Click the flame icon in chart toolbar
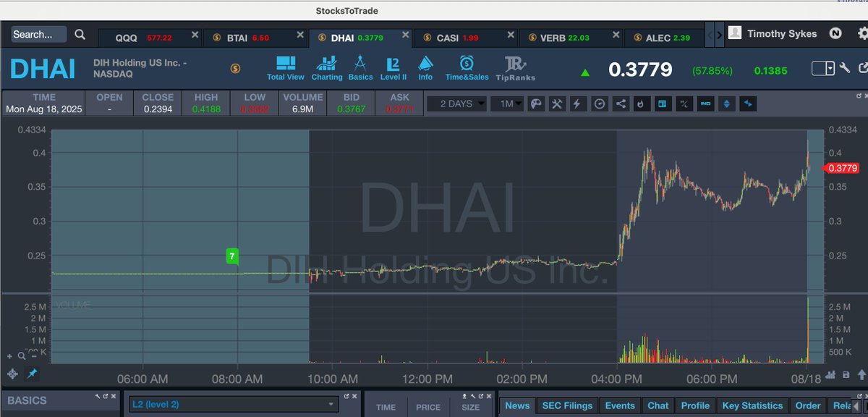The width and height of the screenshot is (868, 417). [642, 104]
